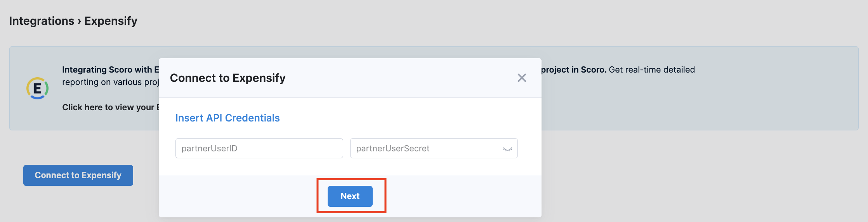Focus the partnerUserID input field
Image resolution: width=868 pixels, height=222 pixels.
click(x=259, y=148)
